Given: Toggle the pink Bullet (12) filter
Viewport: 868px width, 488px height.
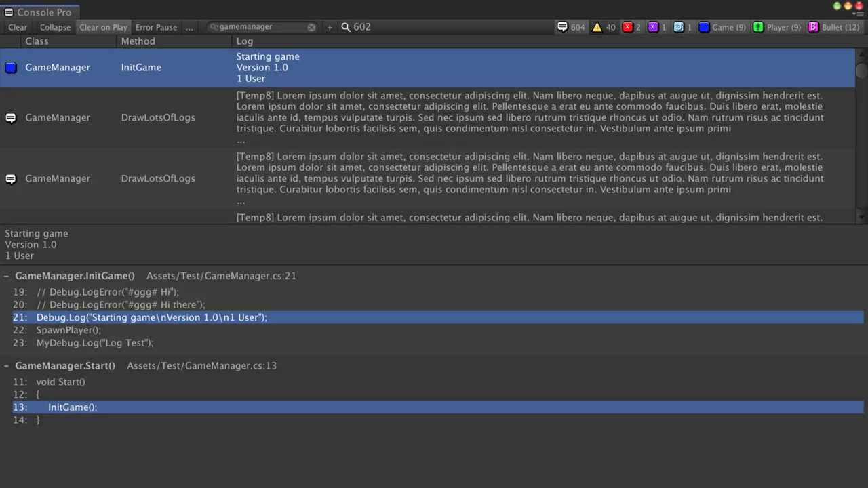Looking at the screenshot, I should pos(833,27).
